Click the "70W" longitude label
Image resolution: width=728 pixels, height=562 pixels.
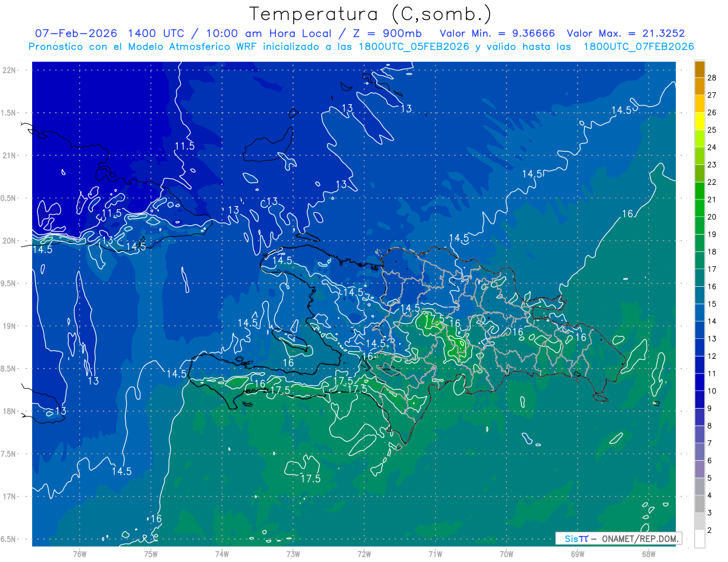[x=506, y=554]
